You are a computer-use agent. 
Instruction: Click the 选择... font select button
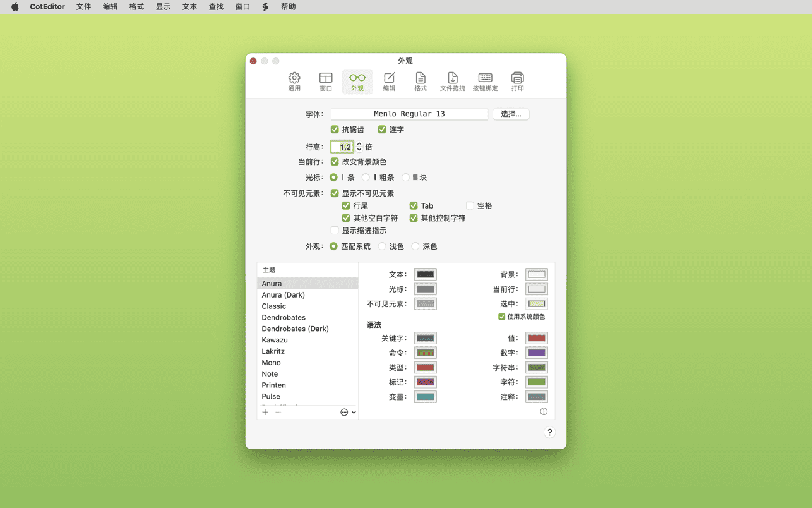click(x=511, y=114)
